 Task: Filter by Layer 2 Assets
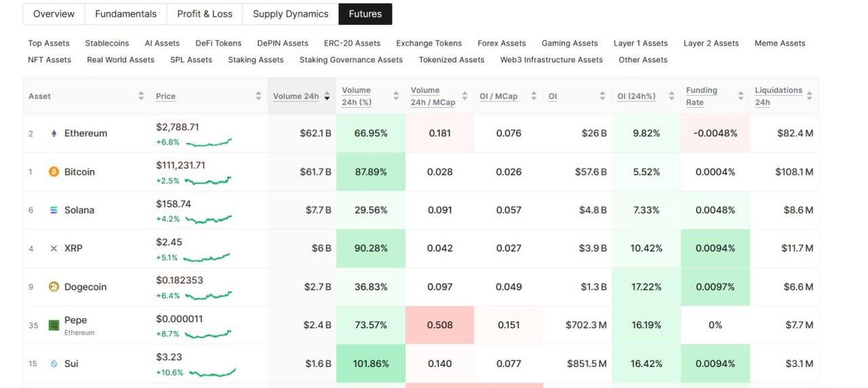pyautogui.click(x=711, y=43)
